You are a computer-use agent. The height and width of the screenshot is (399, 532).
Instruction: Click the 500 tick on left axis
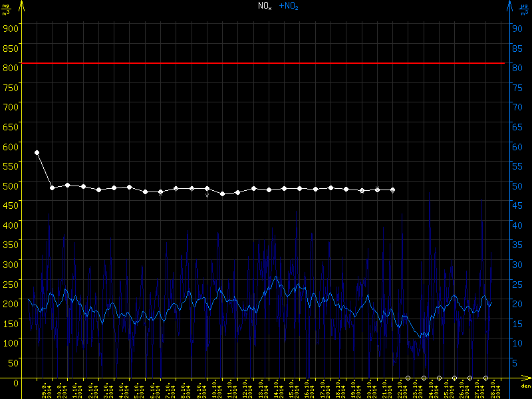pos(11,185)
